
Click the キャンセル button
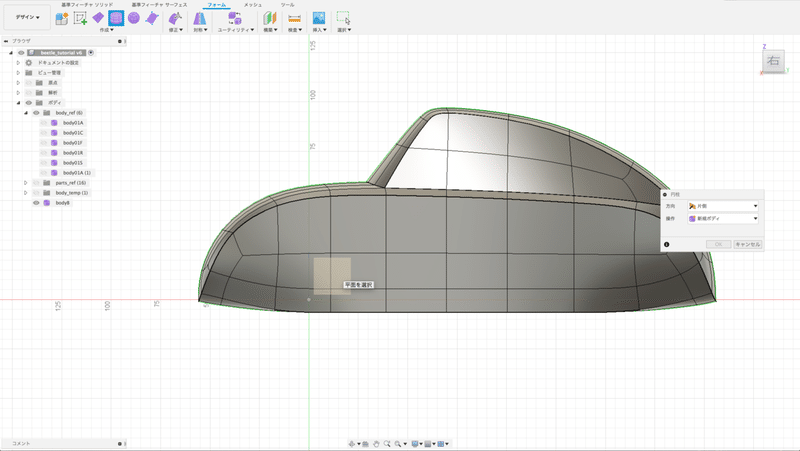point(748,244)
